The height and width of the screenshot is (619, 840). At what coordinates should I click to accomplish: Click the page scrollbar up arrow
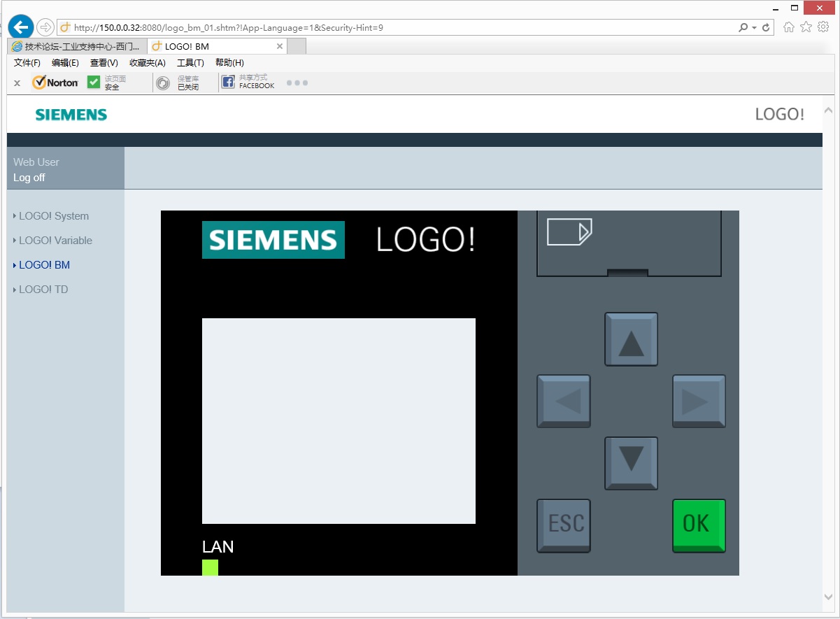829,111
